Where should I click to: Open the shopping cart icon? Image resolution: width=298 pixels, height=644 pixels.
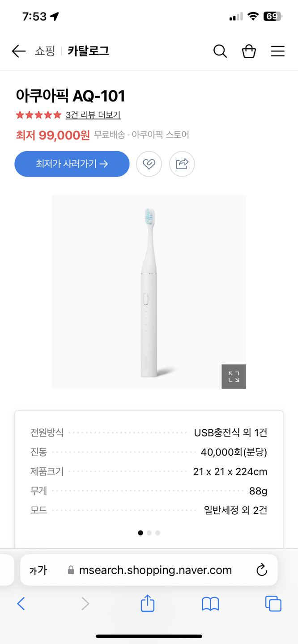249,51
